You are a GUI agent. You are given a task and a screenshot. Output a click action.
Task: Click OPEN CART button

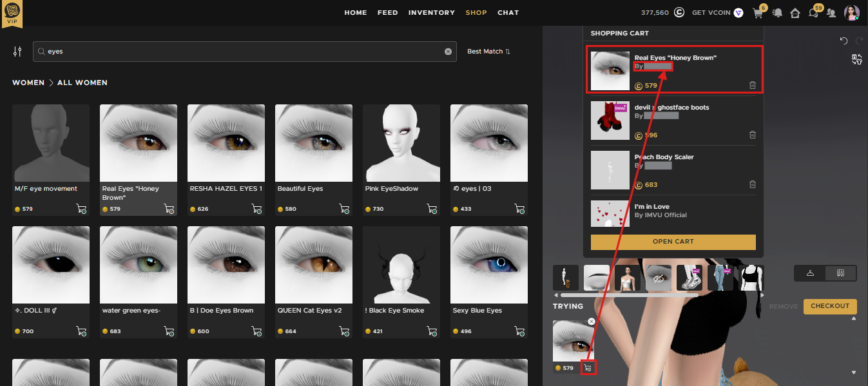click(x=673, y=242)
